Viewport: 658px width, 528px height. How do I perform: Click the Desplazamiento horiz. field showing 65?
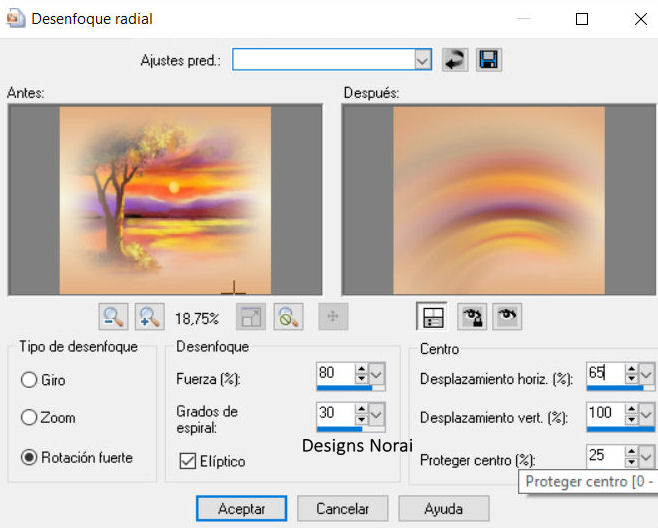(606, 373)
